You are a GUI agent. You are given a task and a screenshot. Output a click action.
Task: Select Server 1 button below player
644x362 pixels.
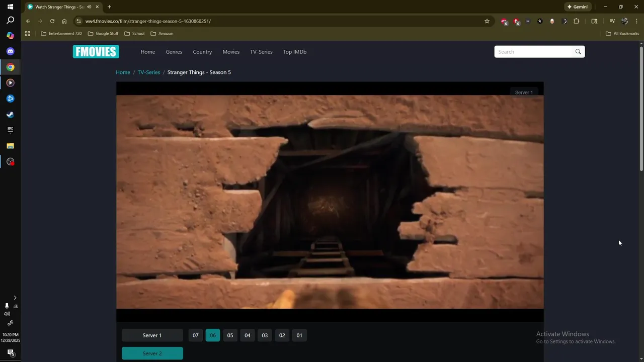pos(152,335)
